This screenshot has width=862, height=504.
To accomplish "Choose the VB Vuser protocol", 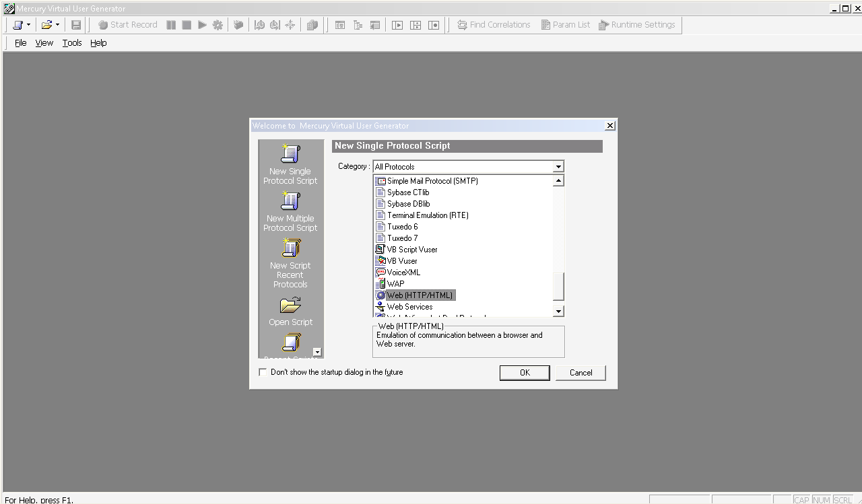I will (397, 261).
